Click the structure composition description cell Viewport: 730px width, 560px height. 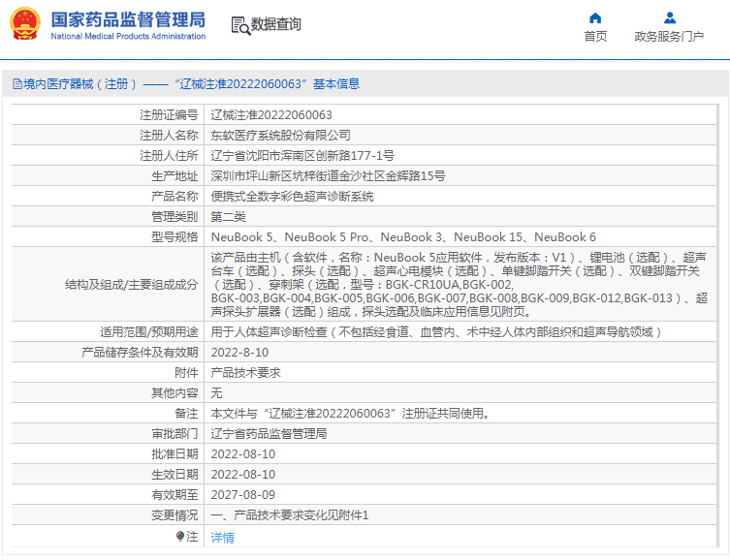[x=460, y=284]
